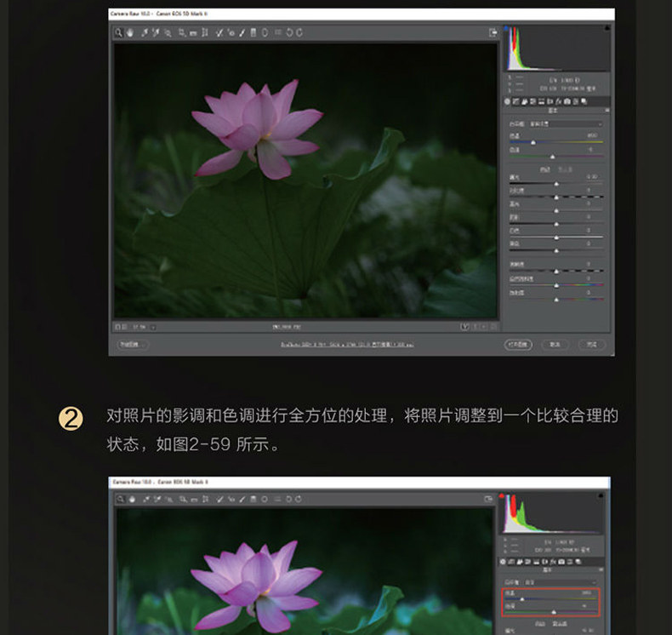Click Auto tone link in upper window

tap(544, 169)
